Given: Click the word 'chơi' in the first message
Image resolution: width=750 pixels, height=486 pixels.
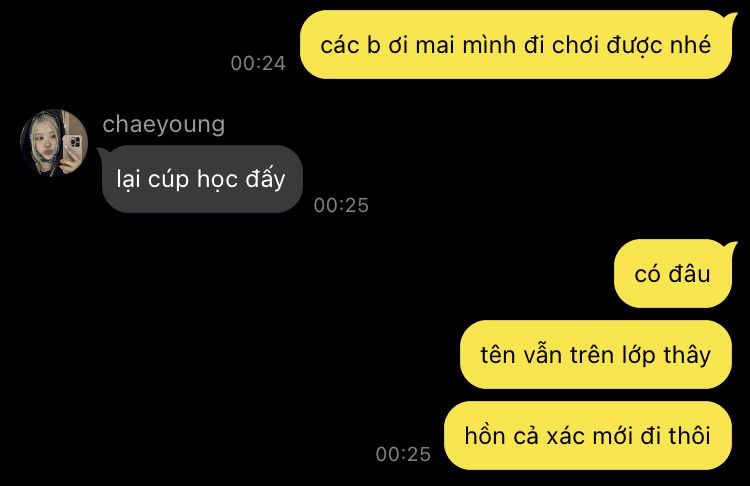Looking at the screenshot, I should (x=575, y=45).
